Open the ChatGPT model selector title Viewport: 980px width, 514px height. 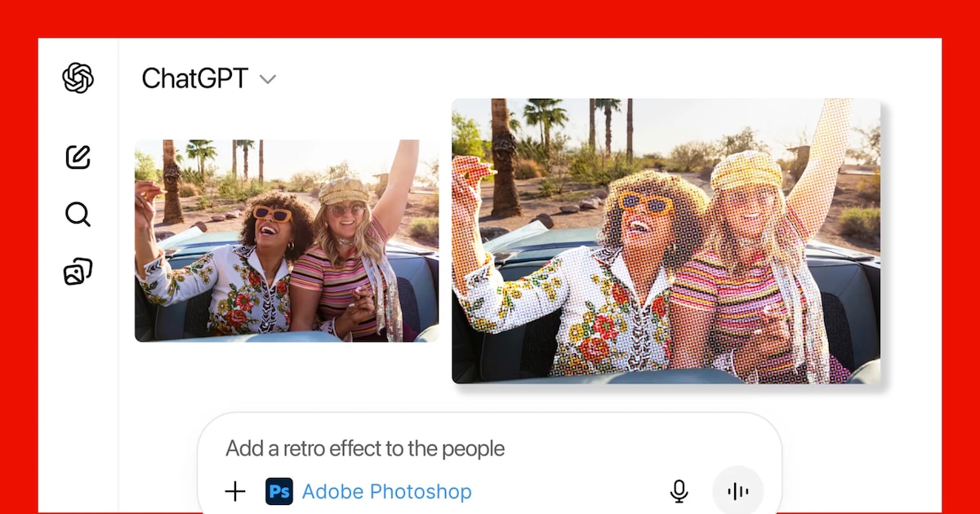[x=195, y=78]
